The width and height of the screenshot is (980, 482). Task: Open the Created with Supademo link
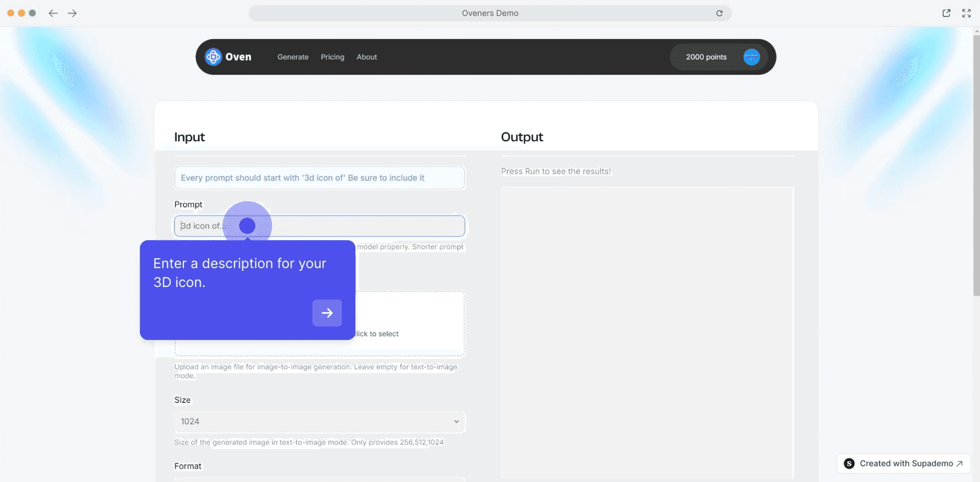click(903, 464)
